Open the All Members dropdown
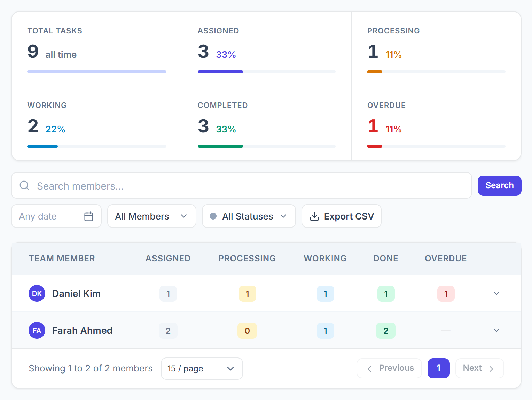The height and width of the screenshot is (400, 532). coord(152,216)
